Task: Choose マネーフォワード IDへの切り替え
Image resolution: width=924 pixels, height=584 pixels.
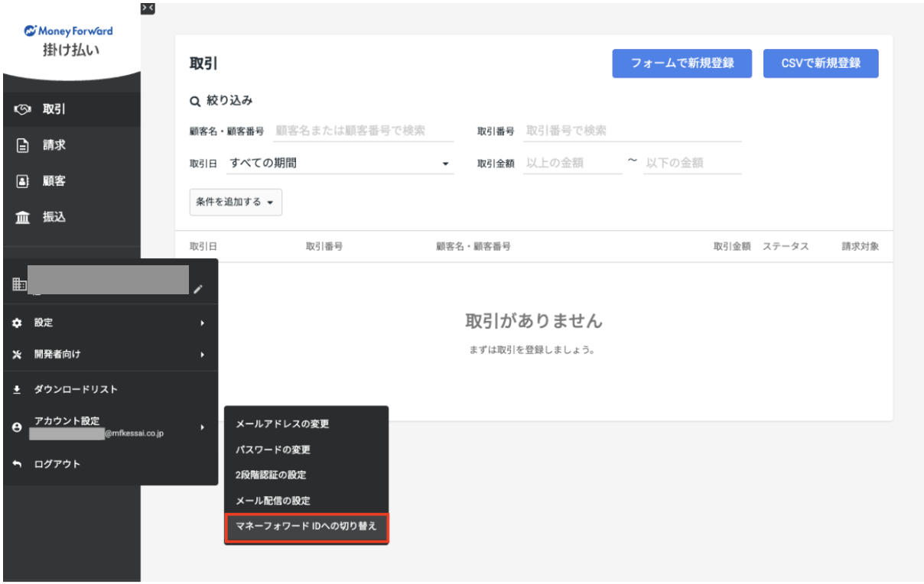Action: [307, 527]
